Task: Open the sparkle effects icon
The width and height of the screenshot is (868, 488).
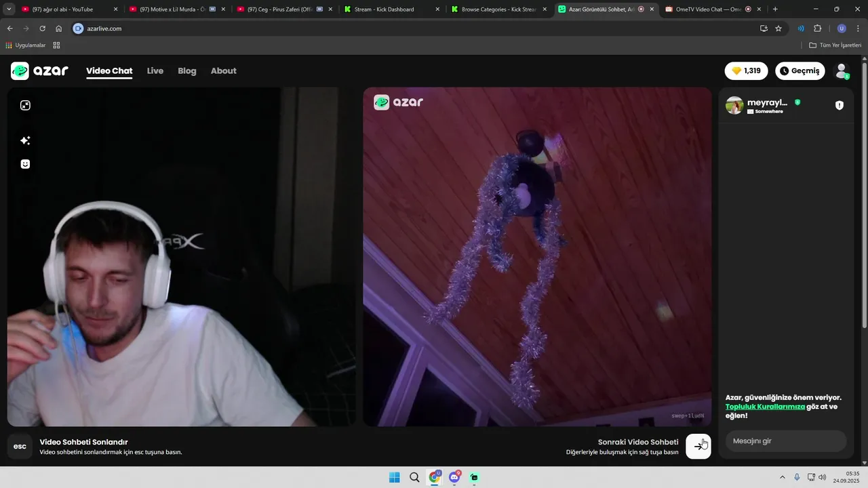Action: 25,140
